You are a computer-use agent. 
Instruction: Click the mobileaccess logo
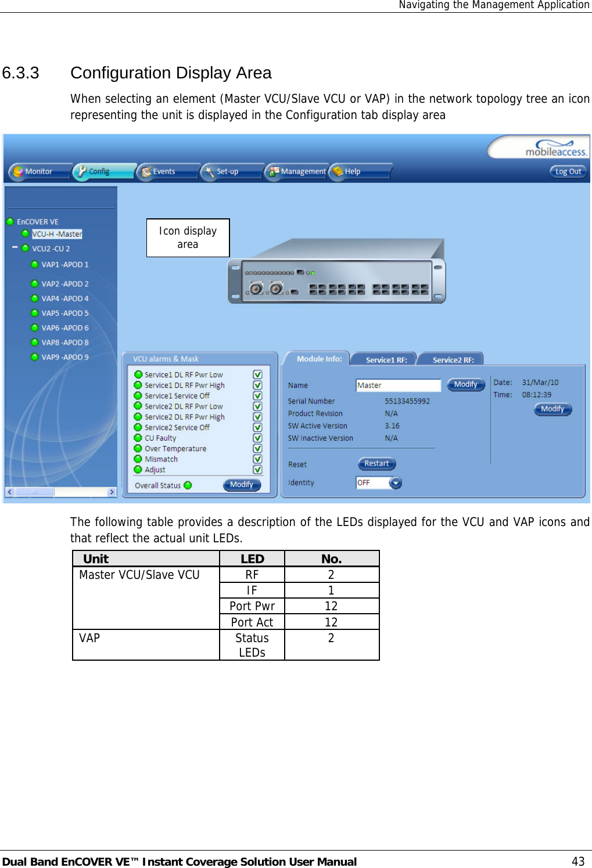556,148
